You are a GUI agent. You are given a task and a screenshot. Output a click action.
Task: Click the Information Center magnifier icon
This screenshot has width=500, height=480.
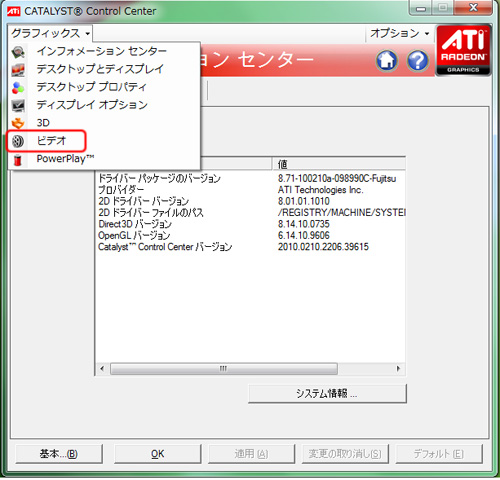(18, 52)
